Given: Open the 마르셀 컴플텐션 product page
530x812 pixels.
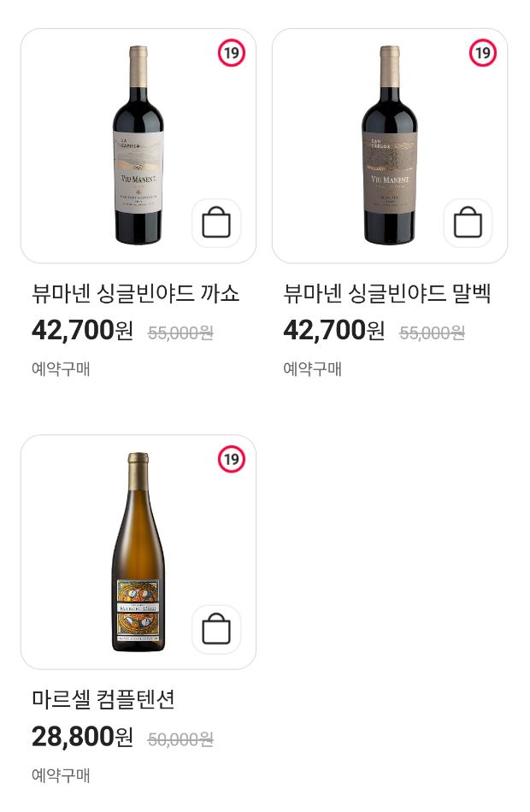Looking at the screenshot, I should 103,699.
